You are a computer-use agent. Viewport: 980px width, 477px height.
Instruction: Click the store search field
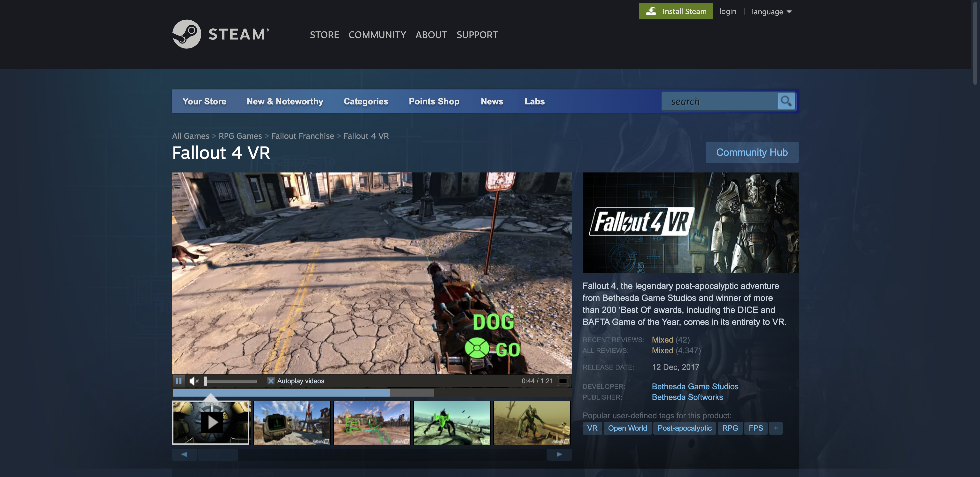pos(720,101)
